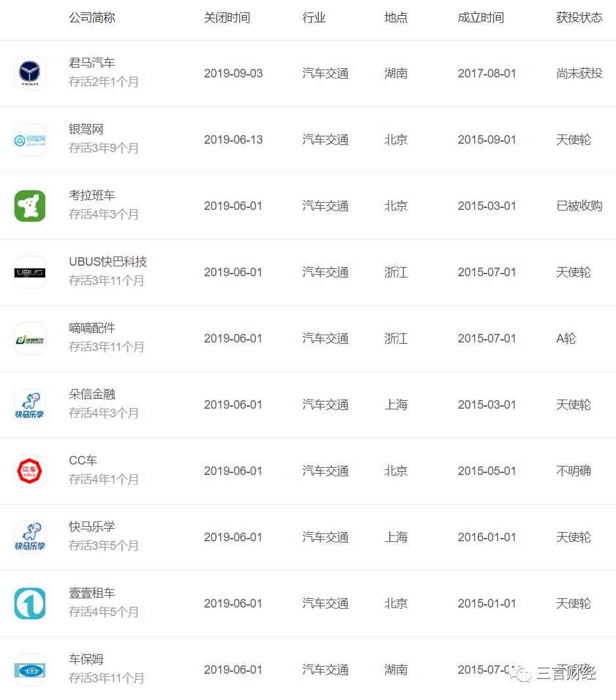The width and height of the screenshot is (616, 700).
Task: Select the 关闭时间 column header
Action: click(227, 18)
